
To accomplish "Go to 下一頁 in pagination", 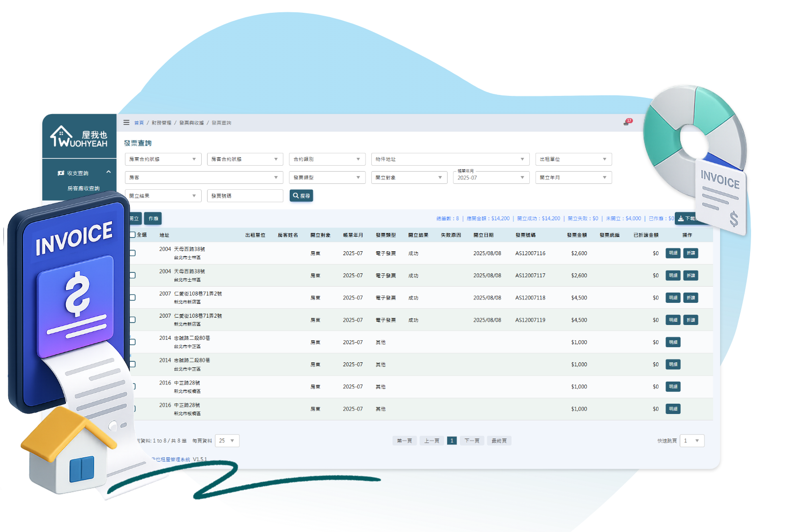I will click(472, 441).
